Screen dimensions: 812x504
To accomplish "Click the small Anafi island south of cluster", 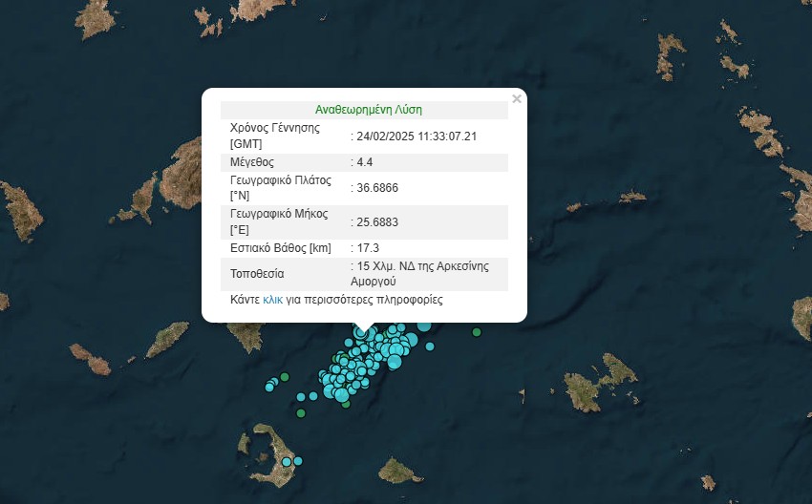I will [x=400, y=470].
